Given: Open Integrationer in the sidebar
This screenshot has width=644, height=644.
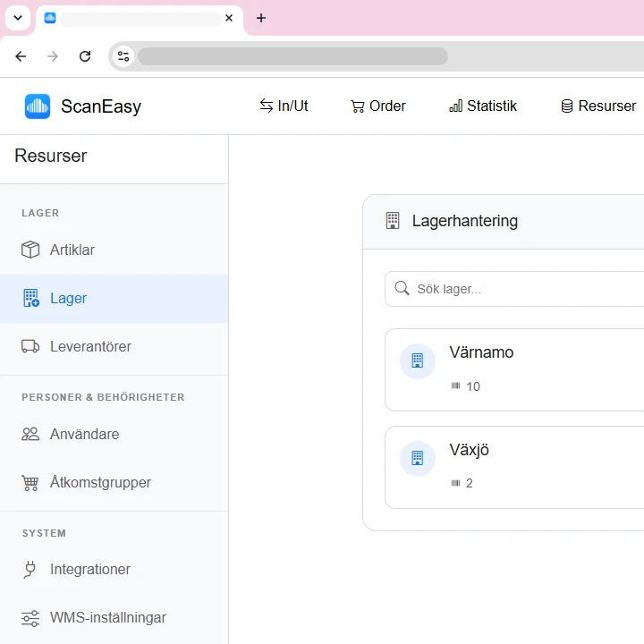Looking at the screenshot, I should tap(114, 569).
